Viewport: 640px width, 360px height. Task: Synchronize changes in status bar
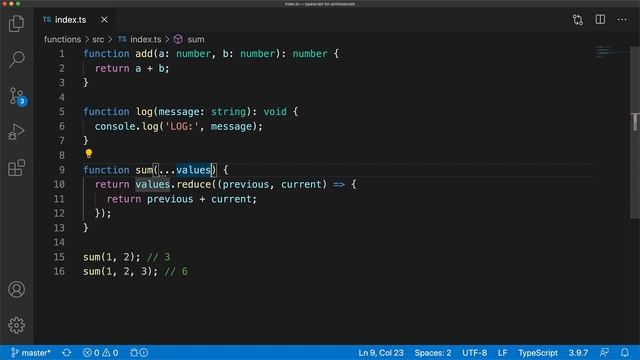[x=67, y=353]
